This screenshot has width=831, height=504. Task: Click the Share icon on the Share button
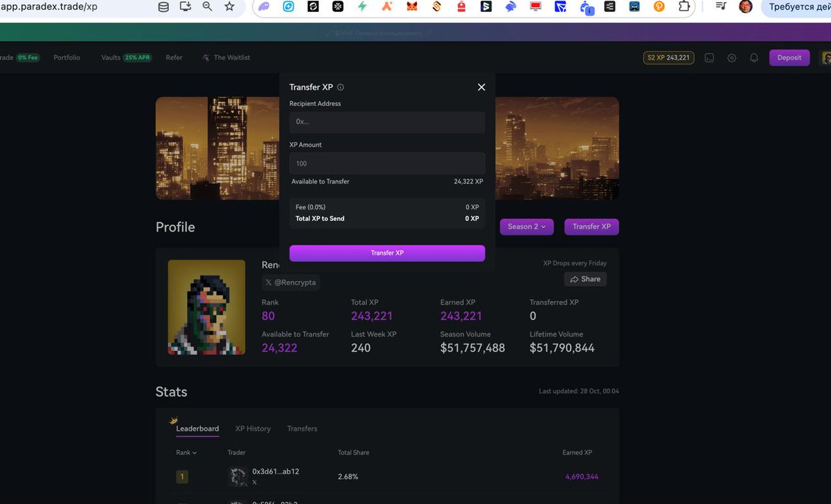[574, 279]
